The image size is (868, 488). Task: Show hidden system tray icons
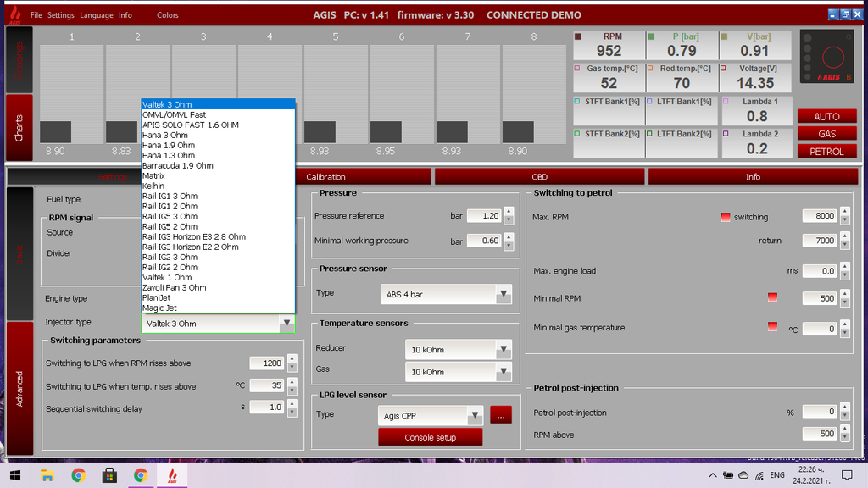pyautogui.click(x=712, y=475)
